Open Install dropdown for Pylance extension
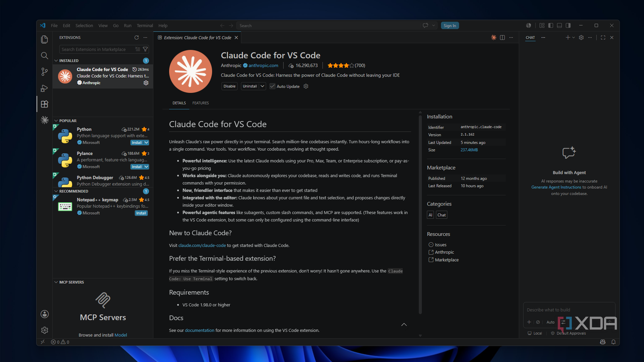The width and height of the screenshot is (644, 362). 146,167
